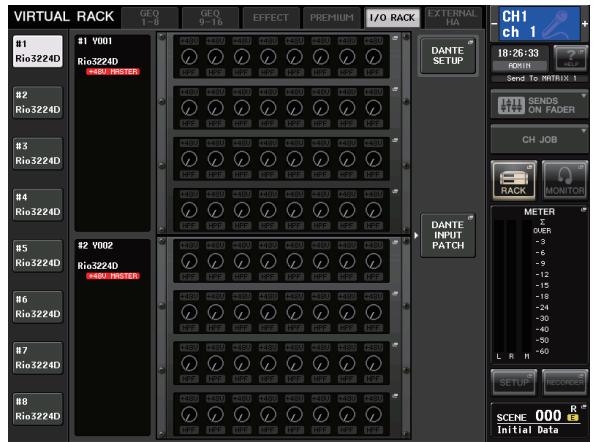Image resolution: width=593 pixels, height=442 pixels.
Task: Open popup icon for rack #1 second row
Action: (395, 89)
